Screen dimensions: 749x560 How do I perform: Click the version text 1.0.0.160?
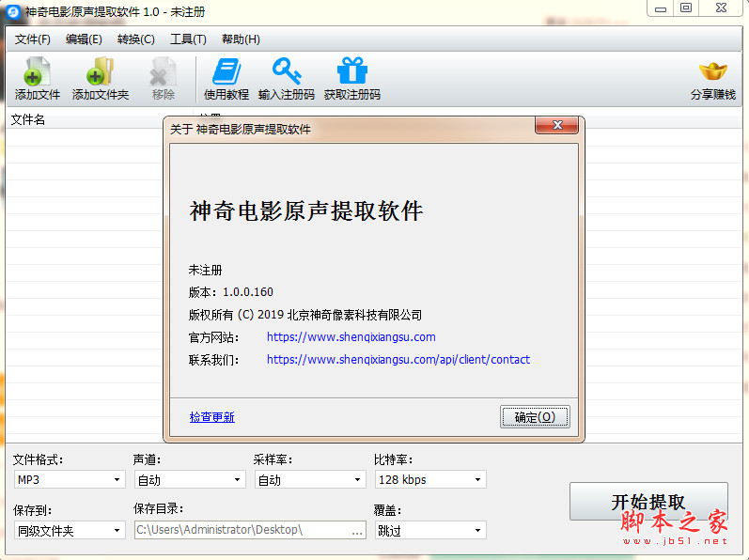pyautogui.click(x=248, y=292)
